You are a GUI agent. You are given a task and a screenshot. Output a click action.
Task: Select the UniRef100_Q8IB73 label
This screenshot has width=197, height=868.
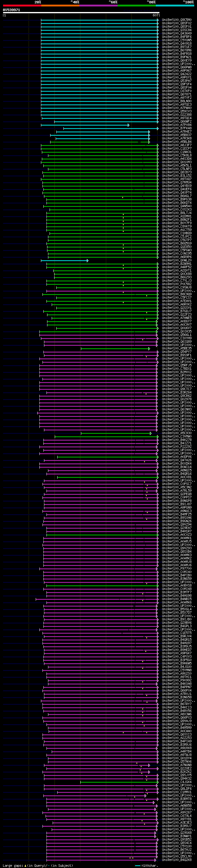pyautogui.click(x=177, y=172)
